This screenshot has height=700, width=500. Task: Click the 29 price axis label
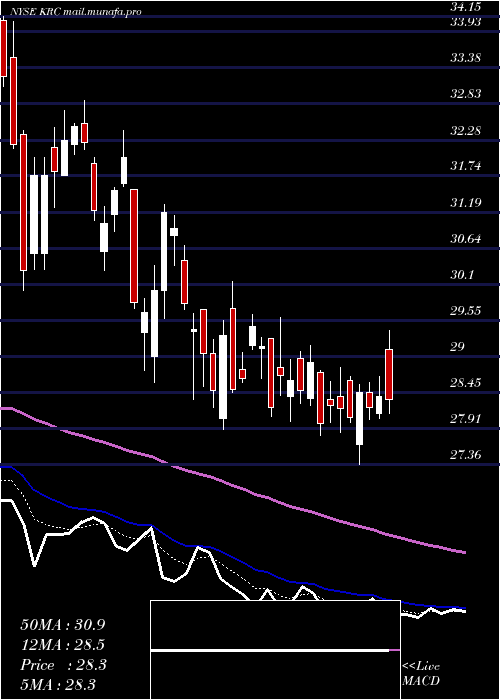[x=458, y=347]
